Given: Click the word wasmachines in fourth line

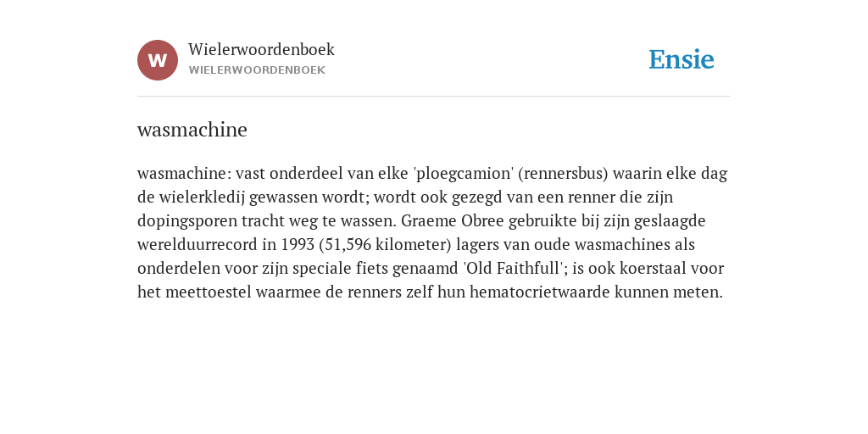Looking at the screenshot, I should point(622,245).
